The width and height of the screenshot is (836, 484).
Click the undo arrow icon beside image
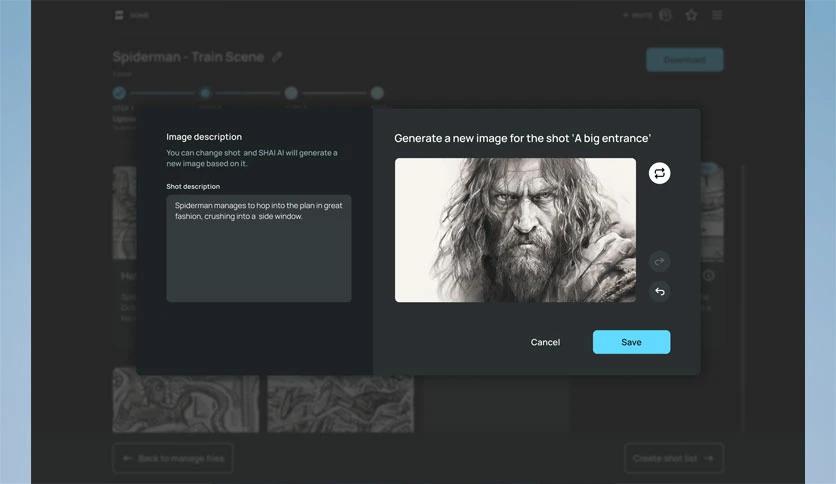tap(660, 292)
